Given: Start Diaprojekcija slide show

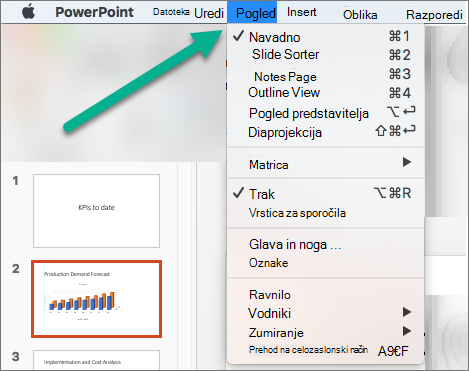Looking at the screenshot, I should (325, 132).
